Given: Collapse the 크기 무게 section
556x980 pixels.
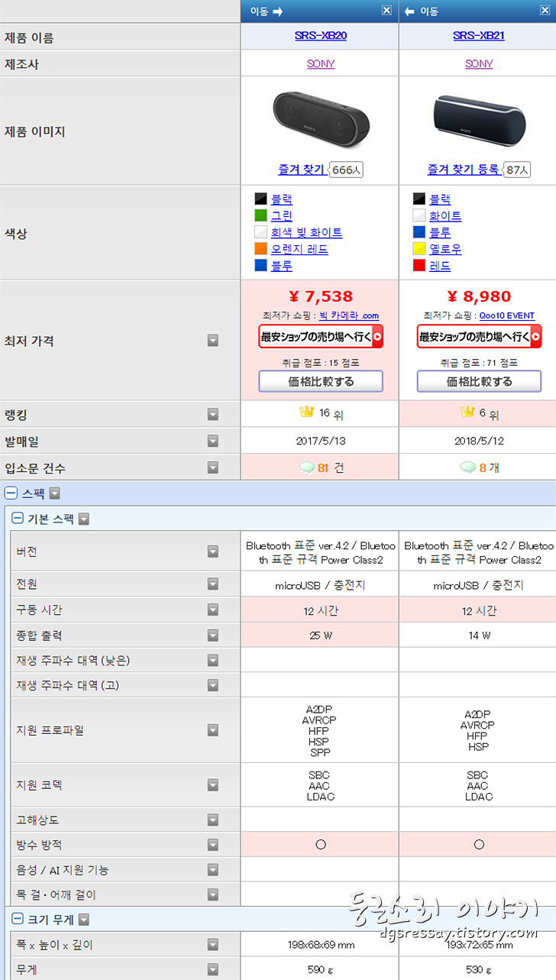Looking at the screenshot, I should coord(18,920).
